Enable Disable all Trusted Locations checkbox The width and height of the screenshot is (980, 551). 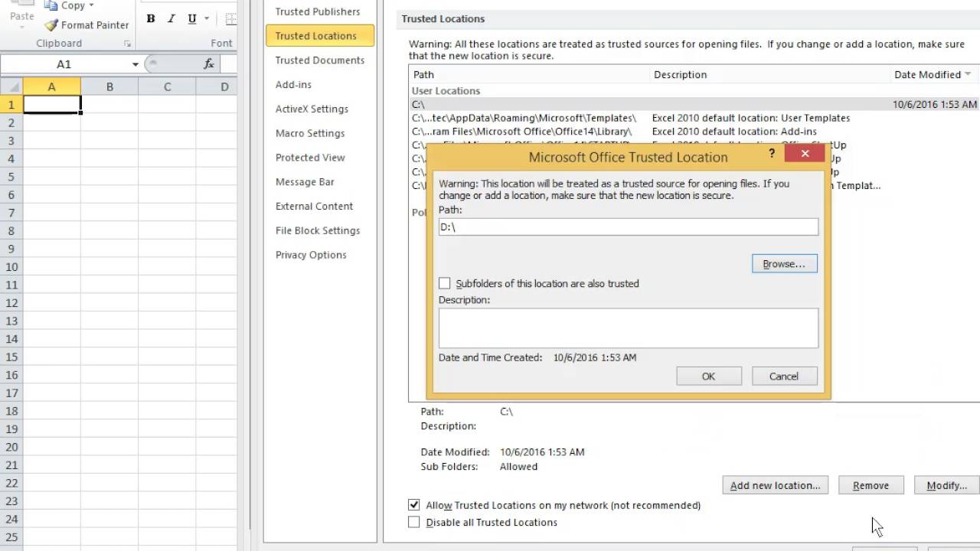(x=414, y=522)
